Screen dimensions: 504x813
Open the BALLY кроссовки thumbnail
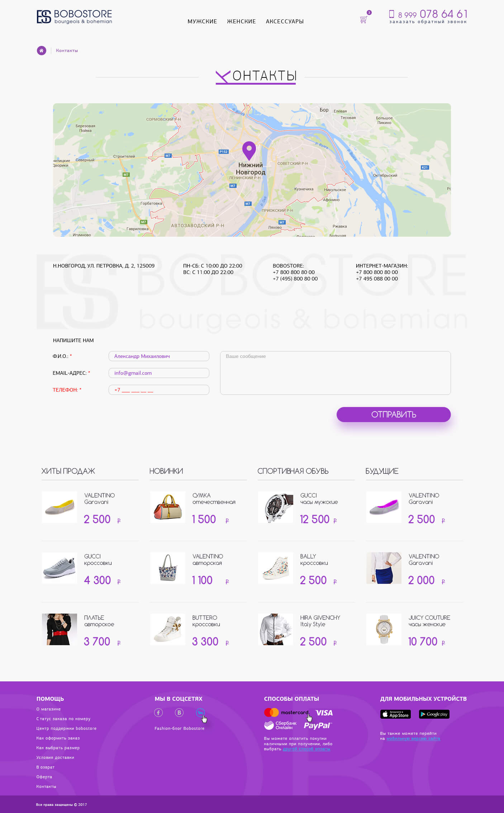click(276, 568)
